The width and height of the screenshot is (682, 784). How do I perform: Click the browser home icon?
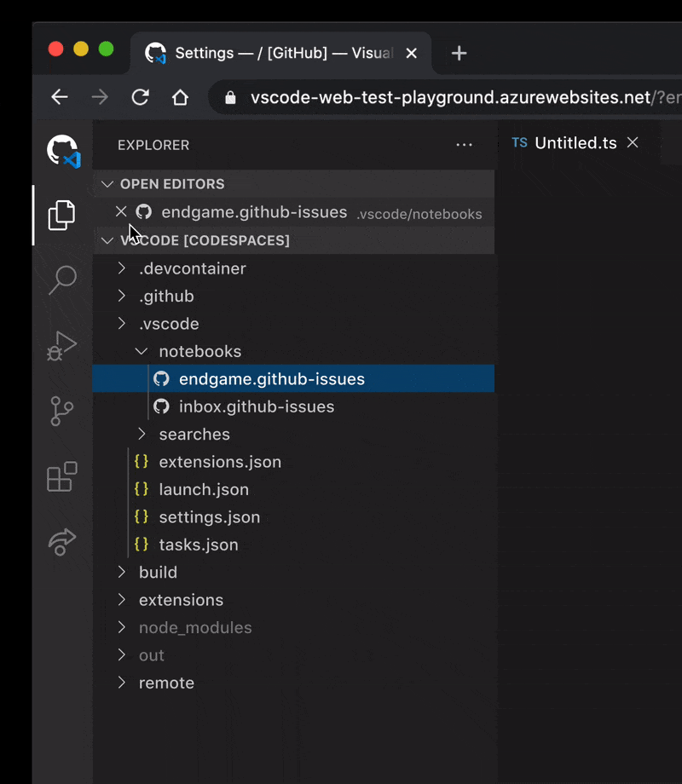180,97
